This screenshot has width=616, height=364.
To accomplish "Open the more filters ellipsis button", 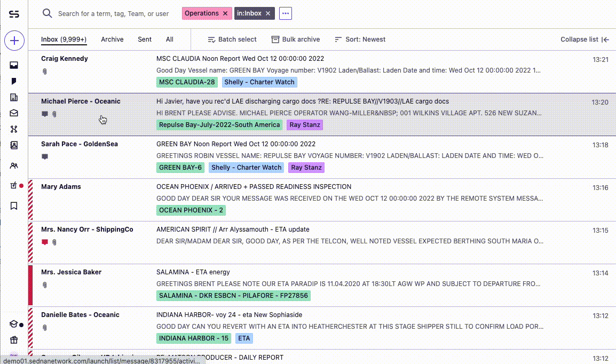I will [286, 13].
